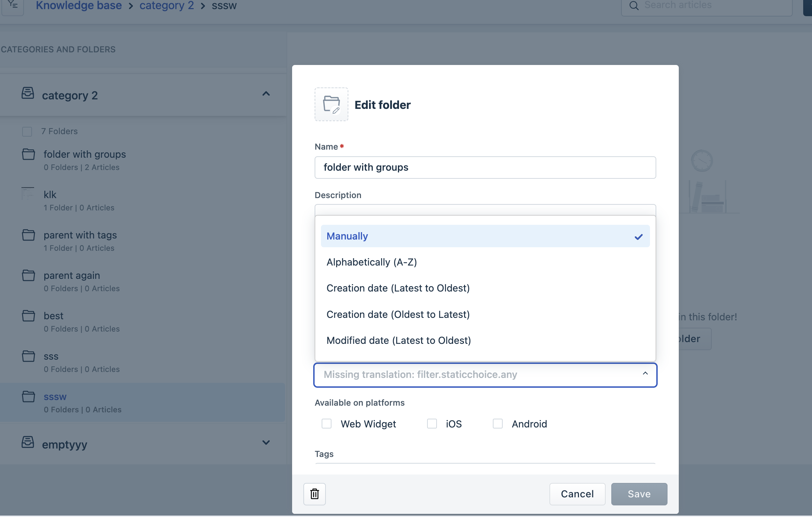Collapse the category 2 section chevron

point(266,94)
